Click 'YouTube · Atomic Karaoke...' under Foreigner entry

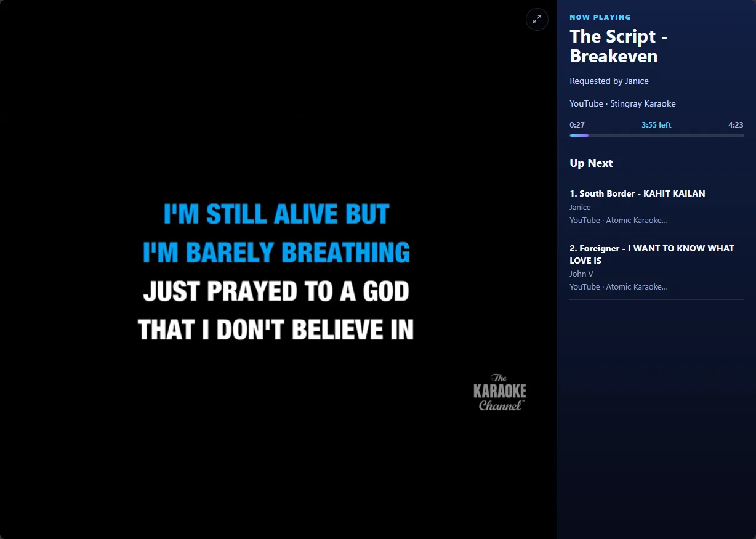point(618,287)
